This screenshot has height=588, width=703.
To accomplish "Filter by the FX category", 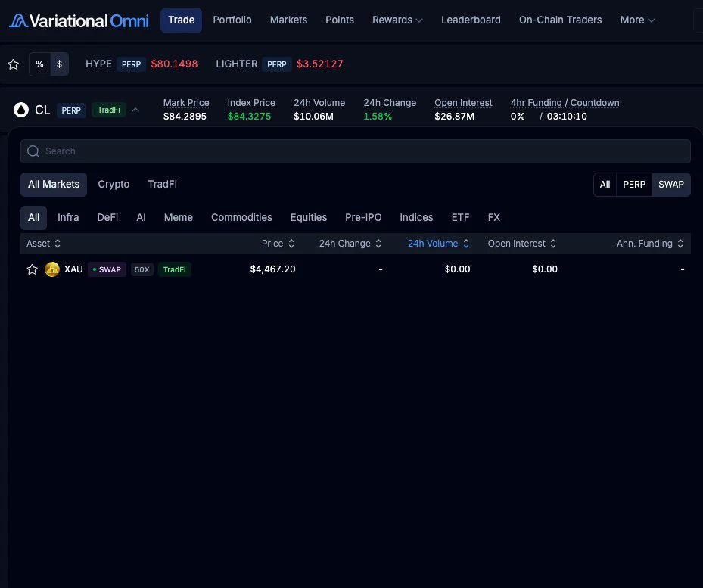I will point(493,217).
